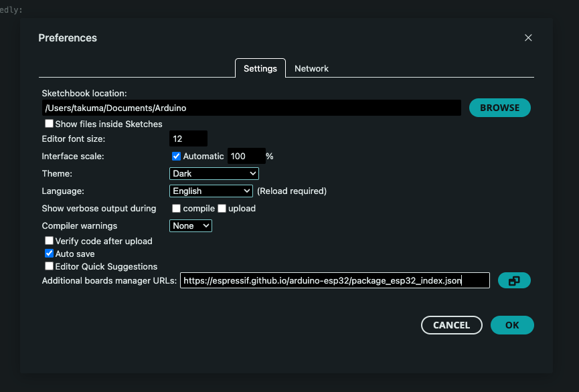Tick Verify code after upload
This screenshot has height=392, width=579.
click(49, 241)
